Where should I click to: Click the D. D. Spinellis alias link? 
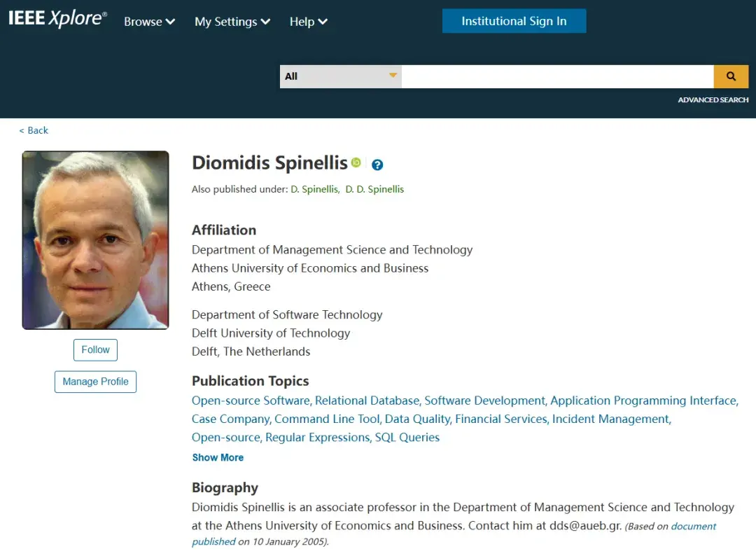pos(374,189)
